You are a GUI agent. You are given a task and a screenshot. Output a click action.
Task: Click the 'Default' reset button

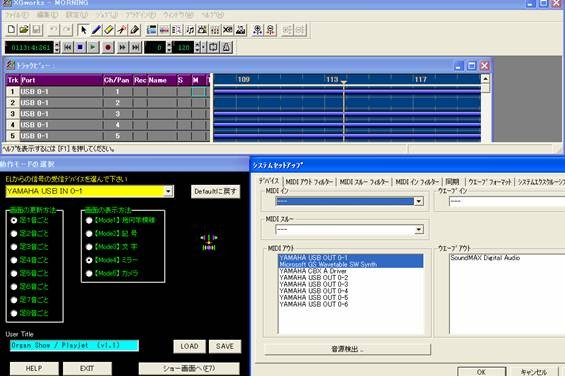pos(215,191)
